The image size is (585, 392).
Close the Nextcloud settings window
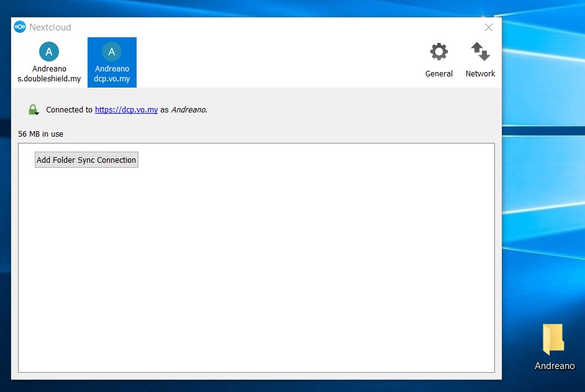tap(489, 27)
